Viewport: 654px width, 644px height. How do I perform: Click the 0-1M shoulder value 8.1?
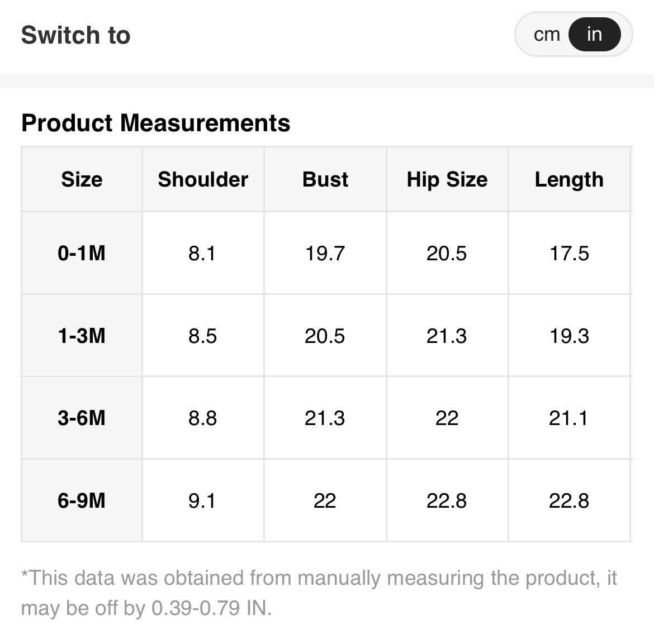(x=202, y=253)
